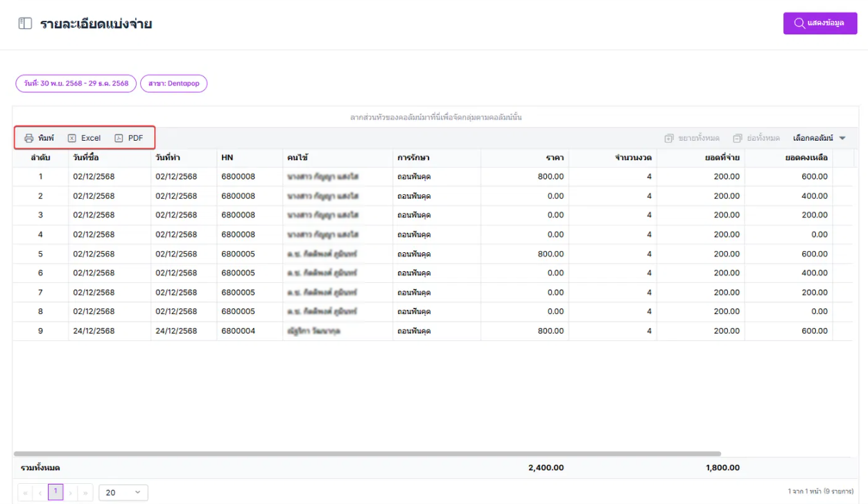The height and width of the screenshot is (504, 868).
Task: Click remaining balance 400.00 in row 2
Action: [x=815, y=196]
